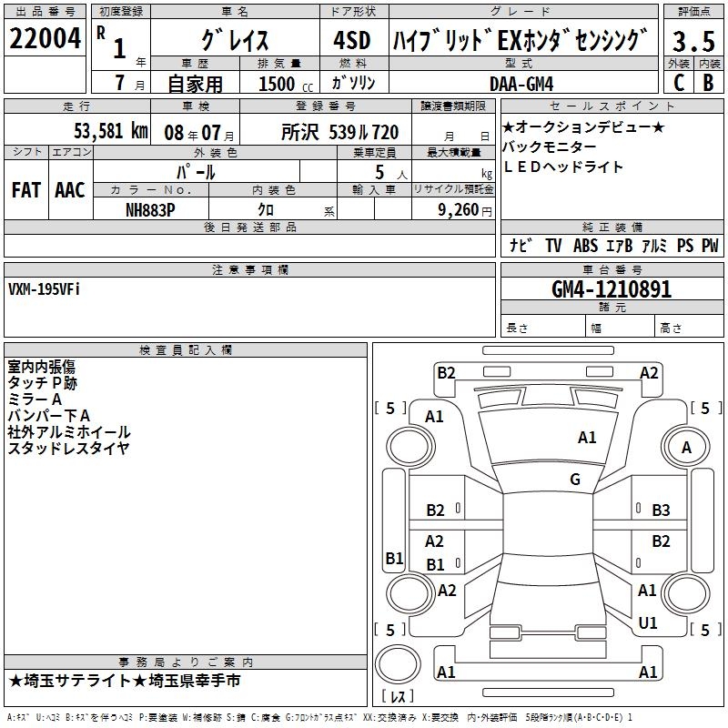728x728 pixels.
Task: Click the LEDヘッドライト sales point
Action: (562, 167)
